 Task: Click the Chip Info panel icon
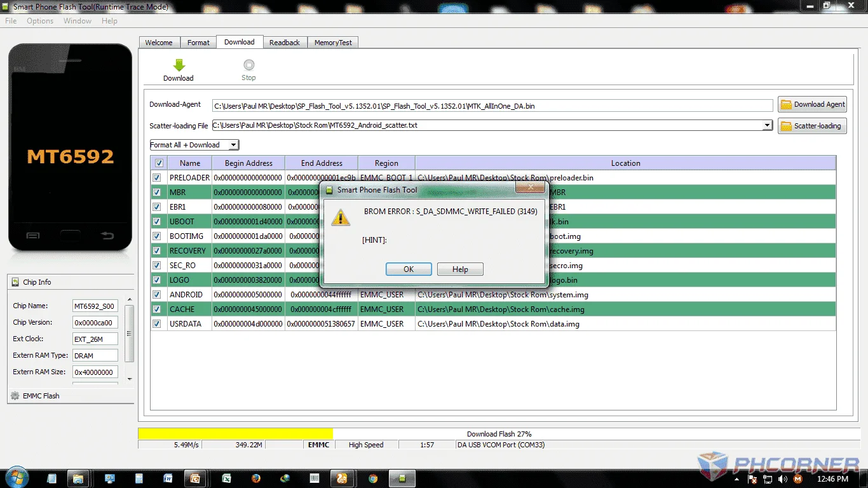15,282
